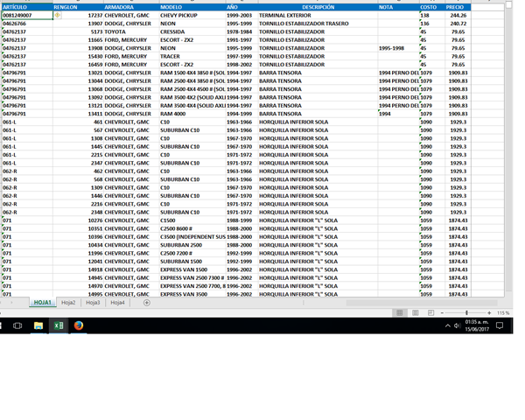Select the RENGLON header cell
Screen dimensions: 525x420
pyautogui.click(x=78, y=7)
